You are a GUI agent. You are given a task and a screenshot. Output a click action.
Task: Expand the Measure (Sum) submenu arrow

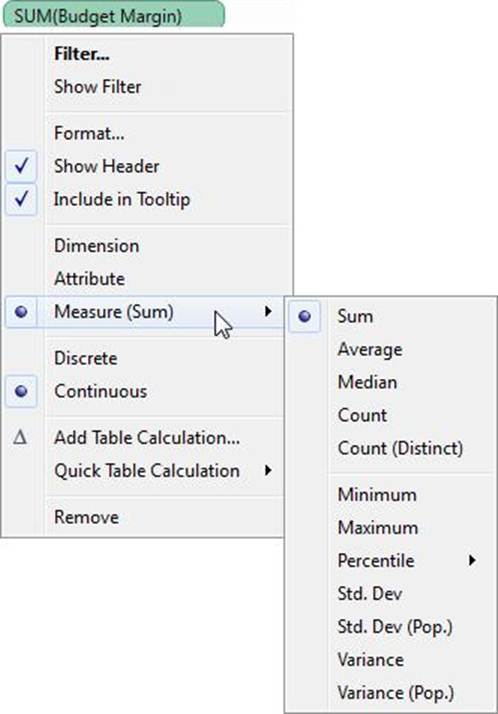(268, 311)
